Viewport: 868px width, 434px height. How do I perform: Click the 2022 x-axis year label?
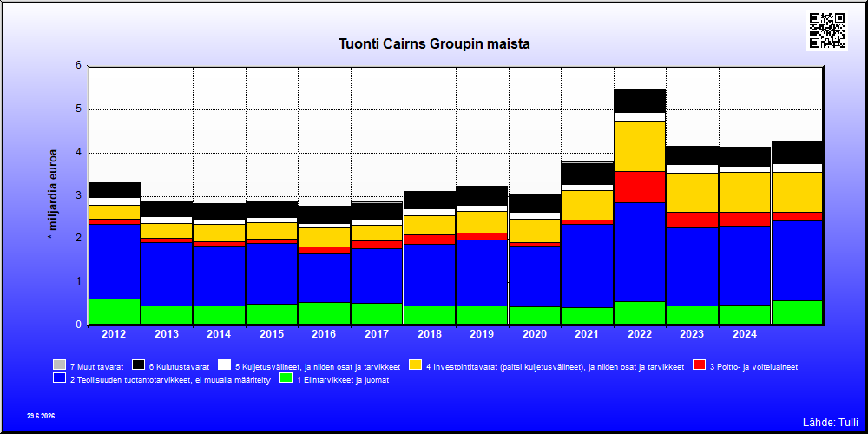640,334
